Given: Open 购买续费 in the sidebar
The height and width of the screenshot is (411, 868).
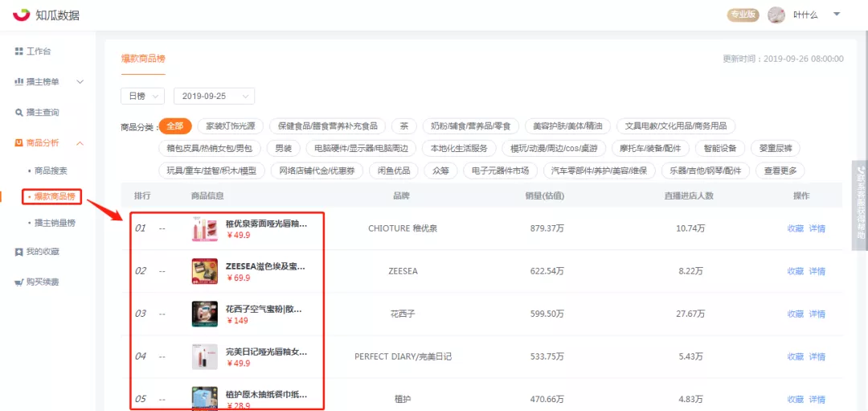Looking at the screenshot, I should pos(43,282).
